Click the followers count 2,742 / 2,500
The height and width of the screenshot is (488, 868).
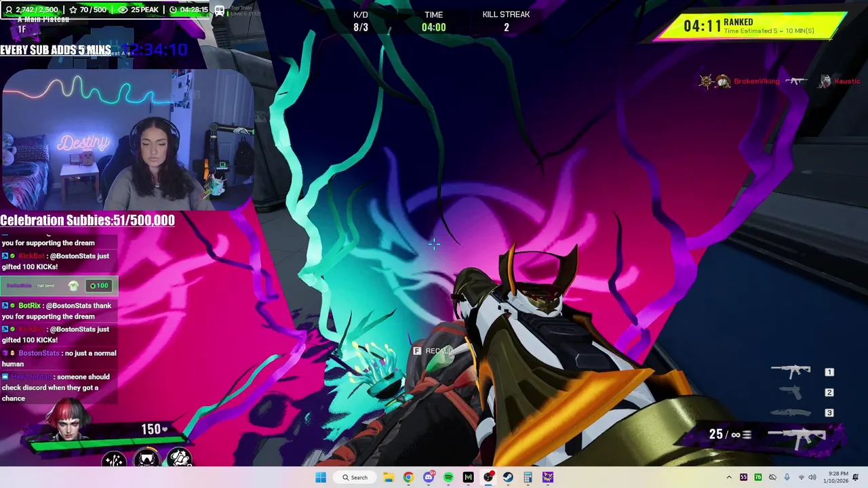(31, 10)
